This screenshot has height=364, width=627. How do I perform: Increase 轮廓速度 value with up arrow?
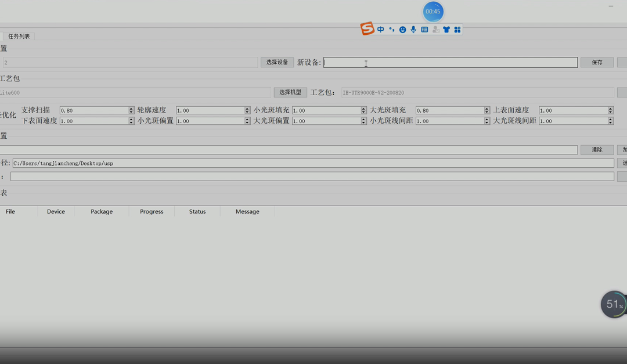[x=248, y=109]
